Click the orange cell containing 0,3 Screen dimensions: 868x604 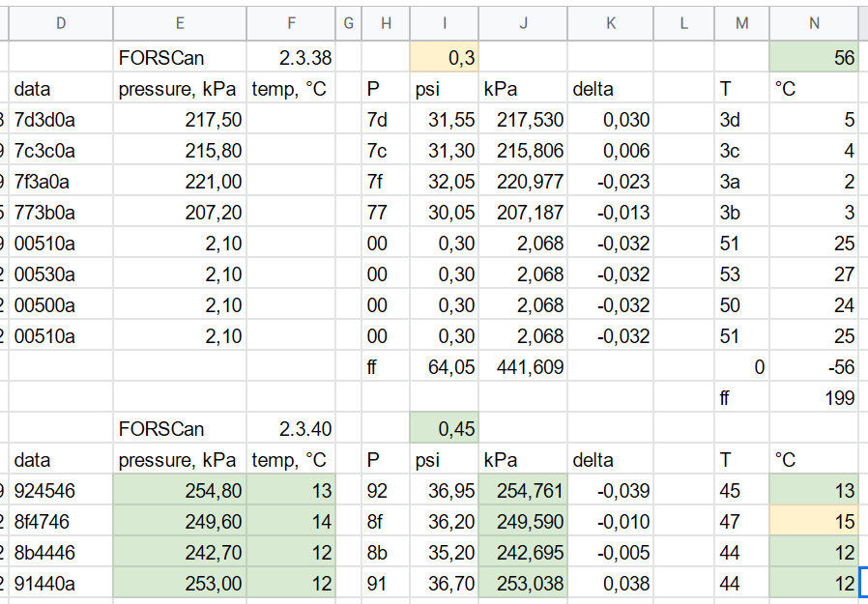point(444,58)
